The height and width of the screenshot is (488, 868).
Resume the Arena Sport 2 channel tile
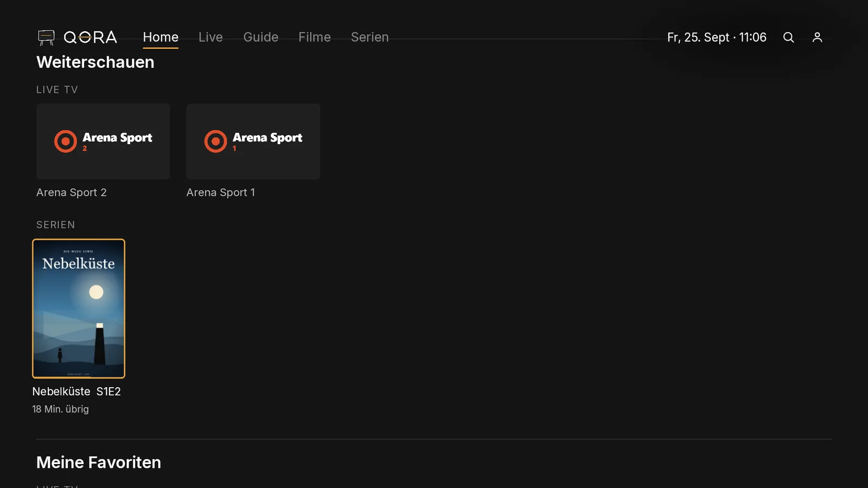point(103,142)
